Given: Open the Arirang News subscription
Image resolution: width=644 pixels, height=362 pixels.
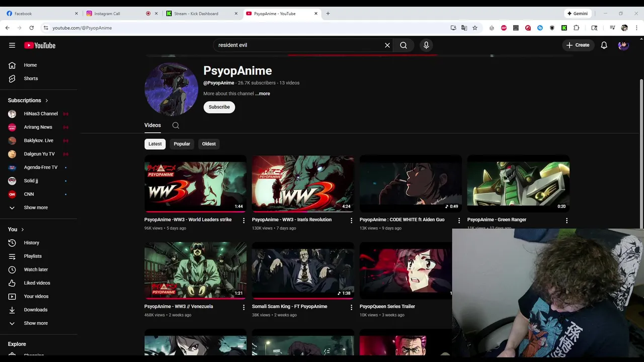Looking at the screenshot, I should coord(39,127).
